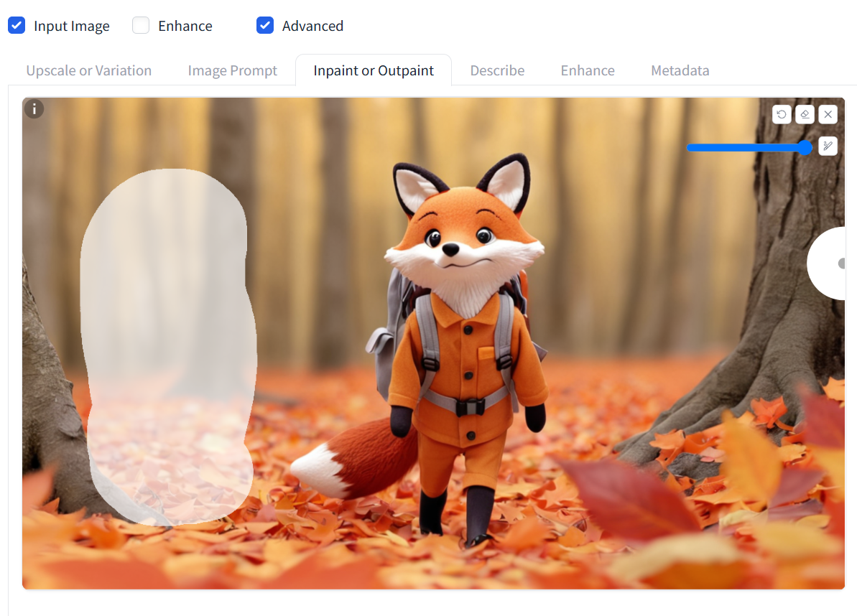The height and width of the screenshot is (616, 857).
Task: Click the white painted mask area
Action: (x=168, y=347)
